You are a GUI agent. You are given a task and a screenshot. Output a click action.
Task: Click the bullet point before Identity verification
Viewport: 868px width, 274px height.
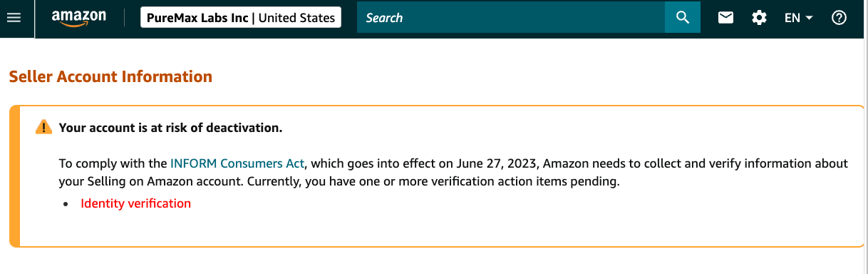tap(66, 204)
